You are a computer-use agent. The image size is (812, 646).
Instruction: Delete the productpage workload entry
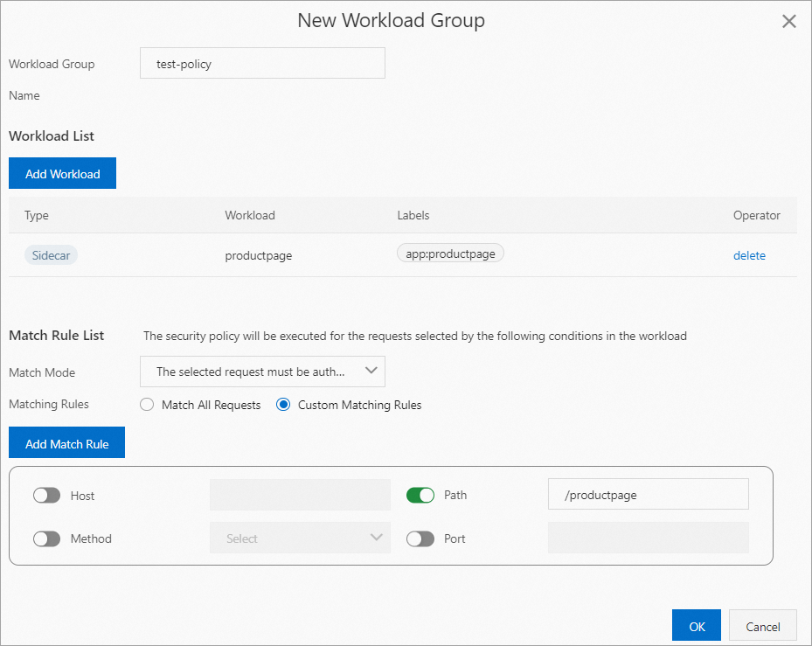pyautogui.click(x=748, y=255)
